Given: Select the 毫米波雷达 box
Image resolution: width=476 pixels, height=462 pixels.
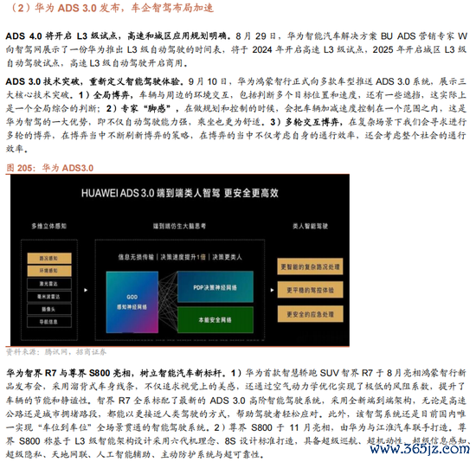Looking at the screenshot, I should point(49,296).
